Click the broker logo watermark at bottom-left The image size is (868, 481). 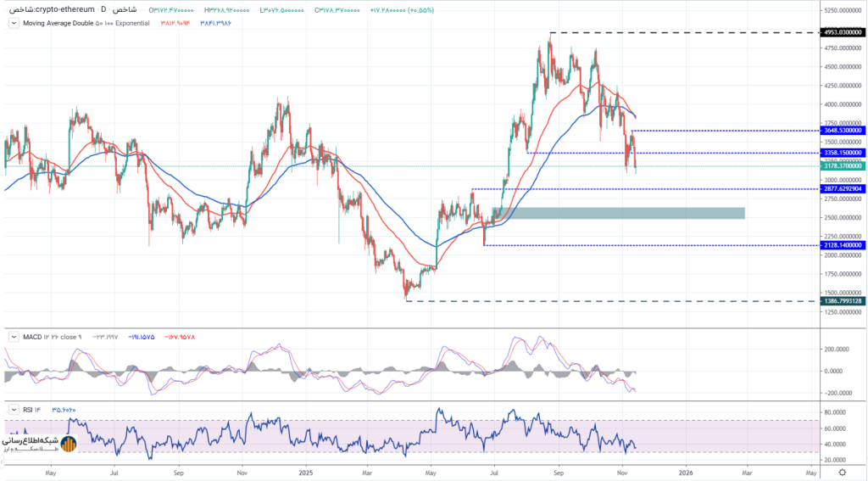coord(40,444)
